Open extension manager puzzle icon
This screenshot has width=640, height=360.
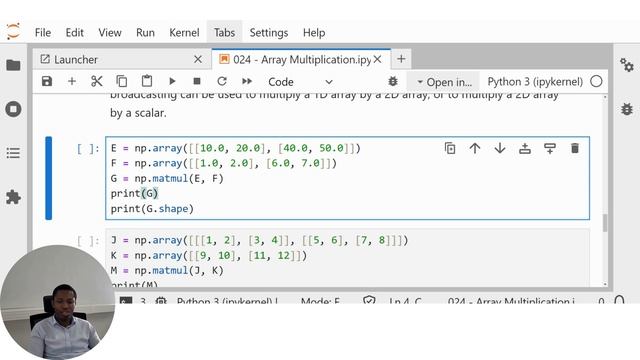click(13, 197)
